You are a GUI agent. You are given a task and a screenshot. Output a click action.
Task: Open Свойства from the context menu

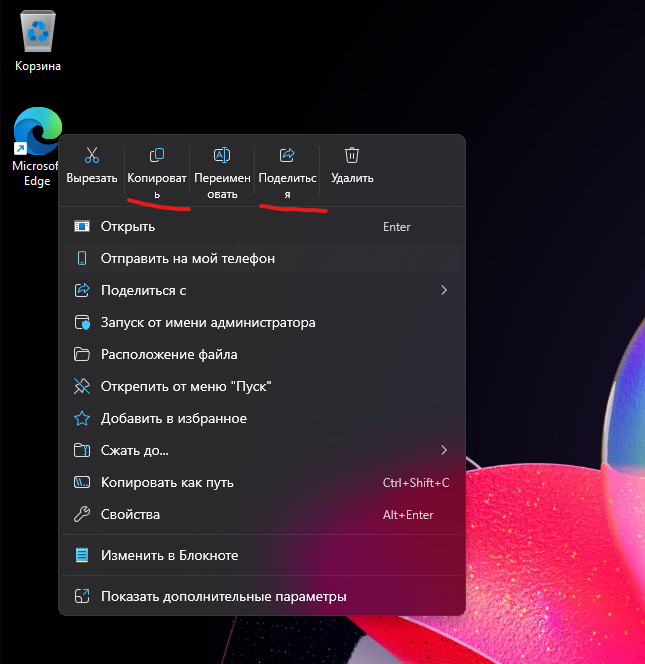(x=262, y=515)
